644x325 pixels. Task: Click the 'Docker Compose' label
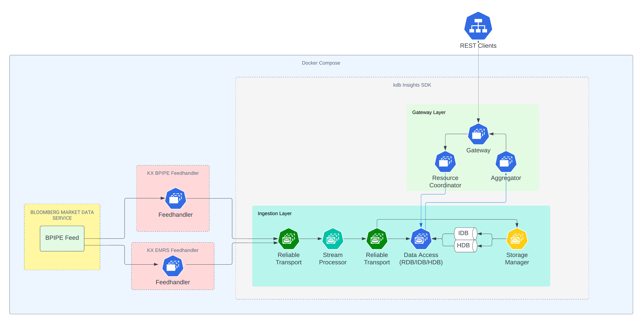tap(321, 63)
